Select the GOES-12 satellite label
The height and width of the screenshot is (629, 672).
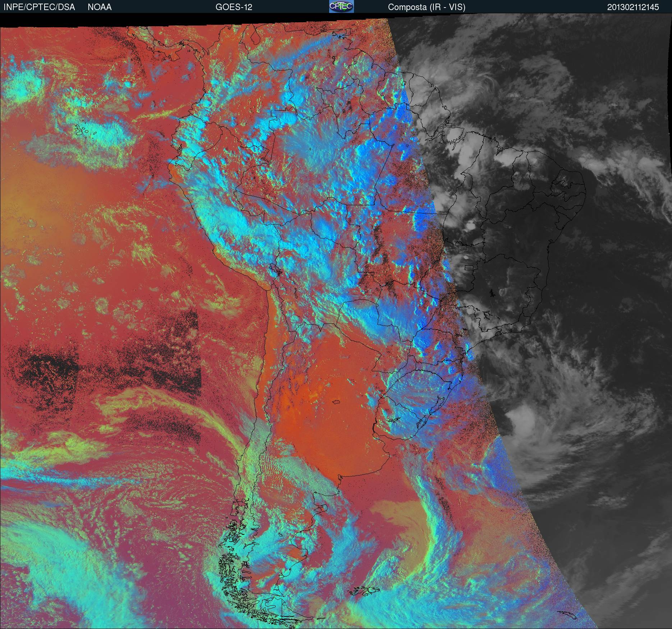(234, 7)
